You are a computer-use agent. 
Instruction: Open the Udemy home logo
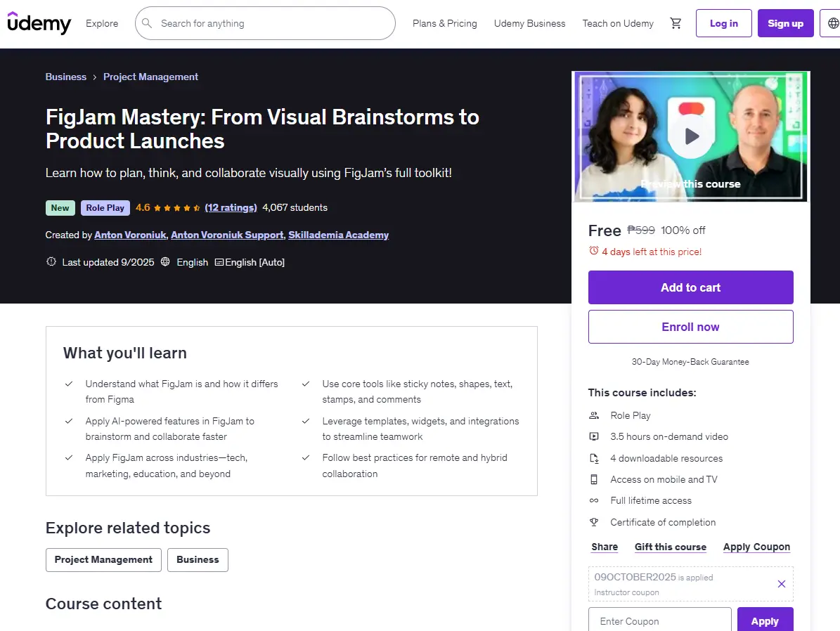(39, 23)
